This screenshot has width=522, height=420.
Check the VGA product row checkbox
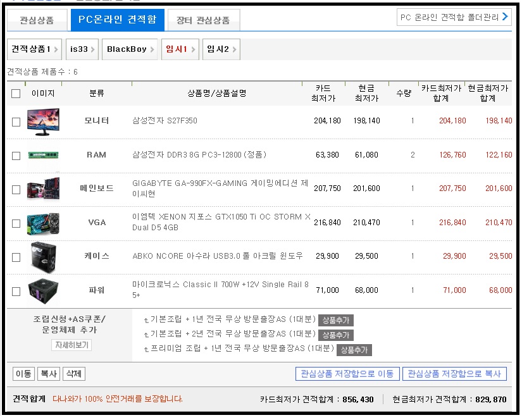(x=15, y=222)
